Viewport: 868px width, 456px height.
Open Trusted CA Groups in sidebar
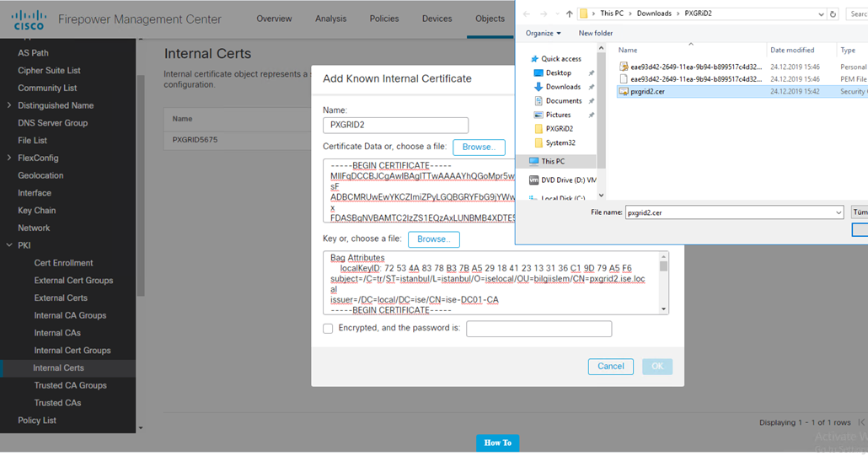(70, 386)
